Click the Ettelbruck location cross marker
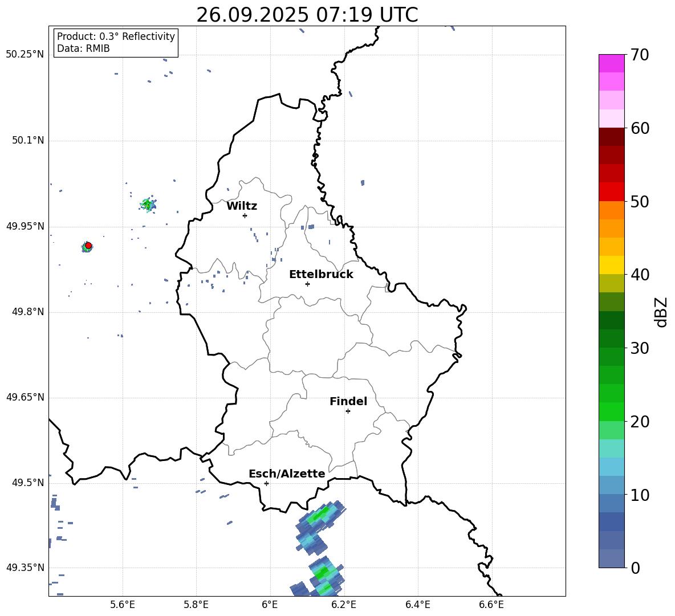The image size is (675, 616). [x=307, y=284]
